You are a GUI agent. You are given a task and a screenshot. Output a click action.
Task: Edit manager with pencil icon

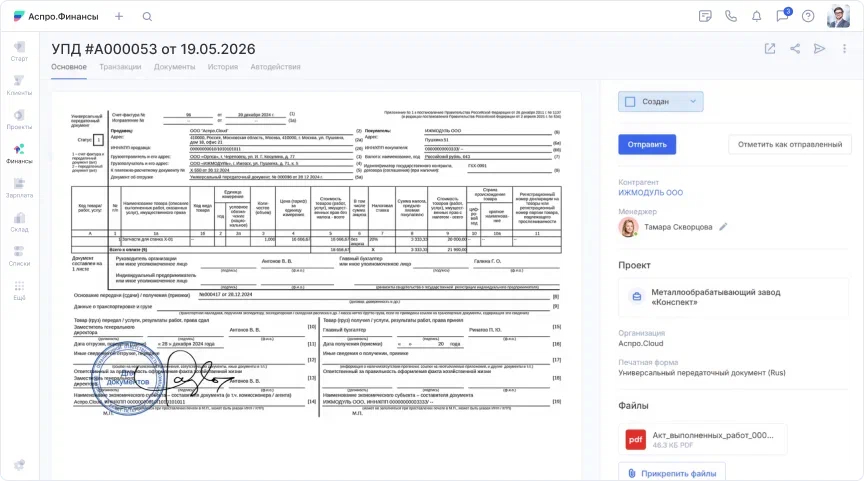pos(723,226)
